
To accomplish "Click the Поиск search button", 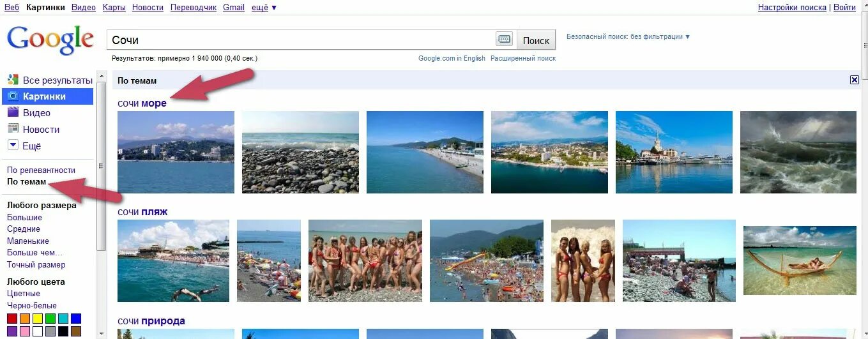I will (536, 40).
